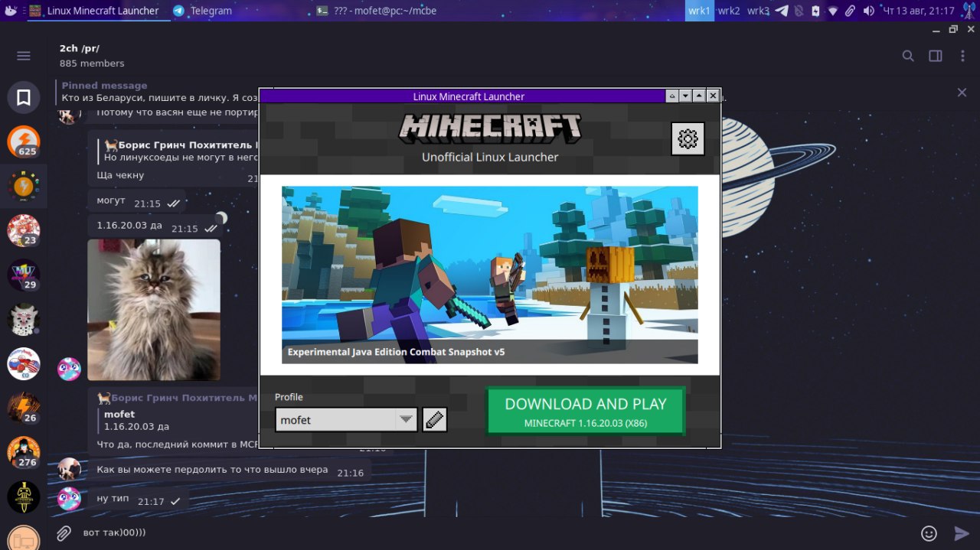Search in the 2ch /pr/ chat
Screen dimensions: 980x550
pos(908,56)
